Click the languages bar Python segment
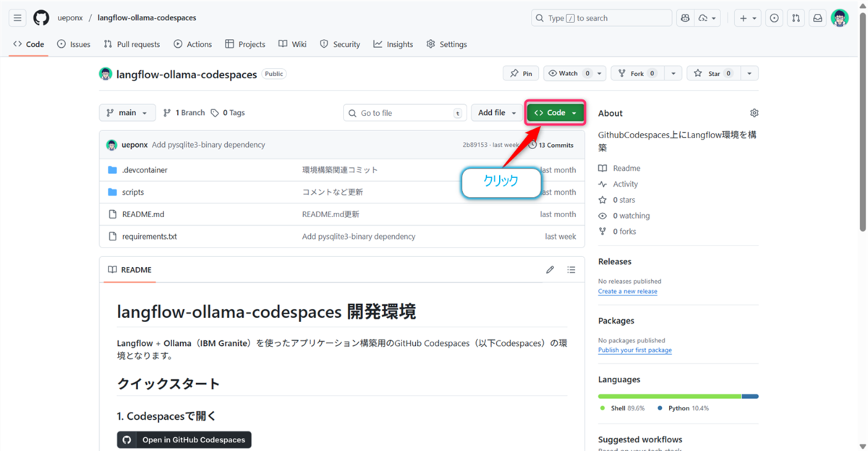The width and height of the screenshot is (868, 451). pyautogui.click(x=750, y=396)
